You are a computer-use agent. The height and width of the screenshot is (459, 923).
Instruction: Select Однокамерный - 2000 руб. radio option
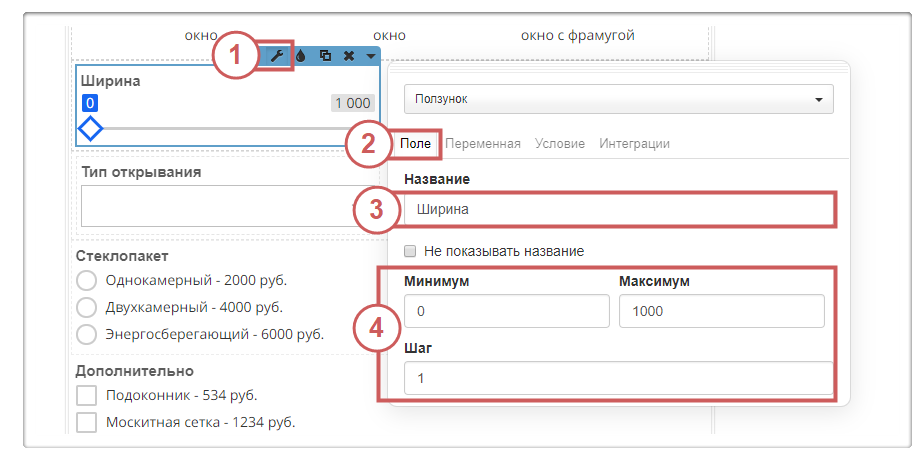tap(87, 280)
